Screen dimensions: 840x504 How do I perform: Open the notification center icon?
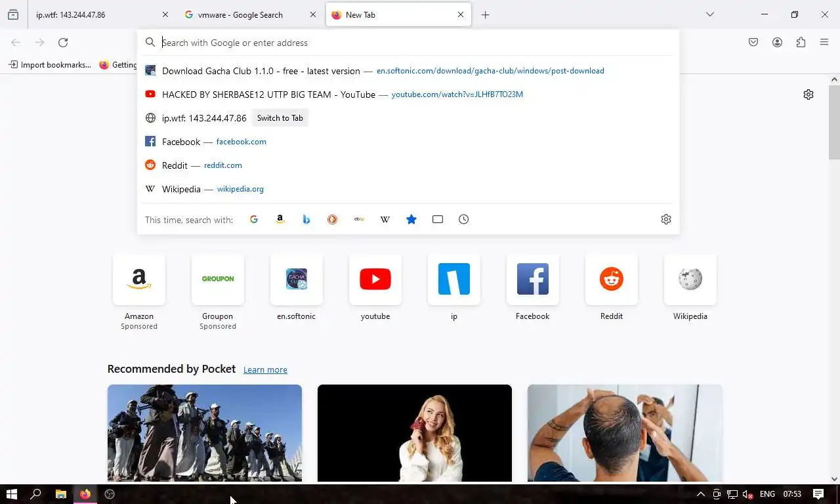point(818,494)
